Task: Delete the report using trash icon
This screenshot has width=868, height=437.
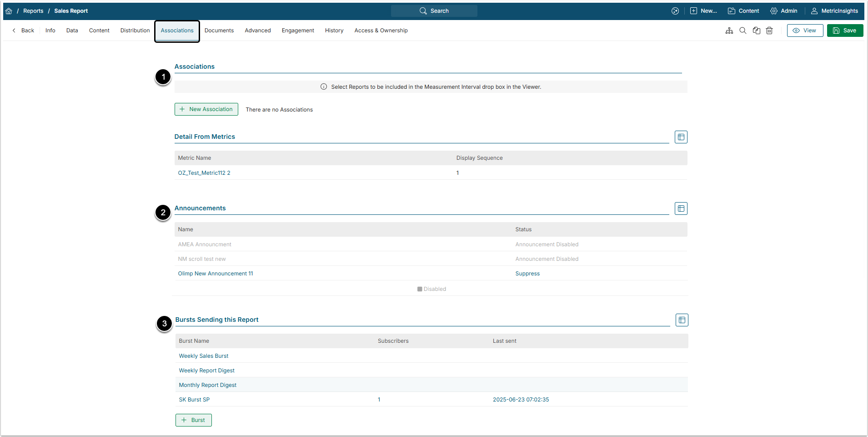Action: (769, 30)
